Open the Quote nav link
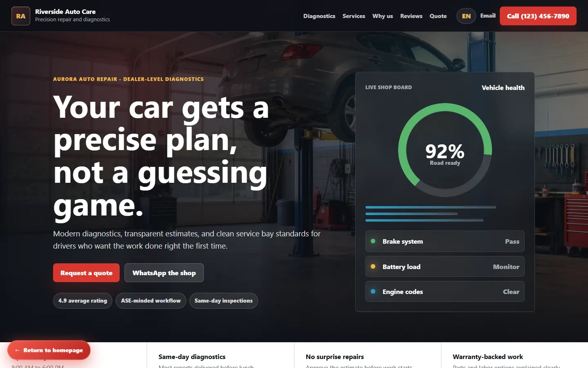588x368 pixels. tap(438, 16)
